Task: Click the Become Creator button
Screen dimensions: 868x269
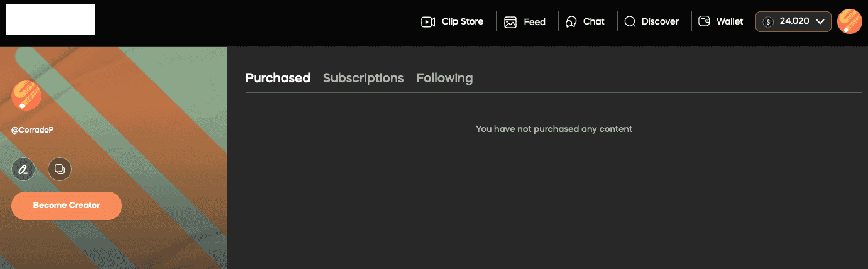Action: tap(67, 206)
